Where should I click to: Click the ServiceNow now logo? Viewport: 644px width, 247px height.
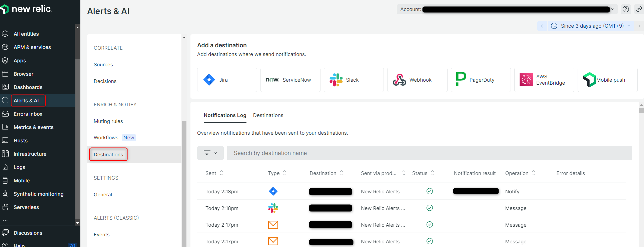(272, 80)
